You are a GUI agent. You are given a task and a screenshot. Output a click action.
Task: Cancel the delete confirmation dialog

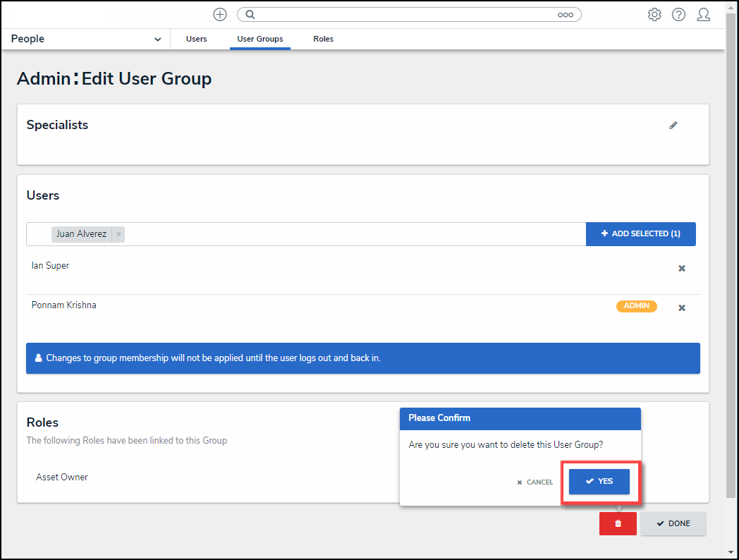[535, 482]
